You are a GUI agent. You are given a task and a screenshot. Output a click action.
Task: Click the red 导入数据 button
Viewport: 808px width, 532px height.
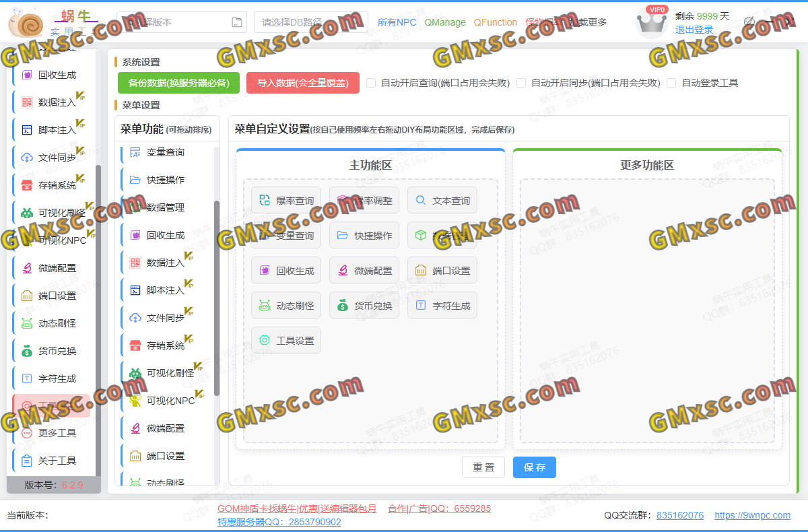coord(303,83)
